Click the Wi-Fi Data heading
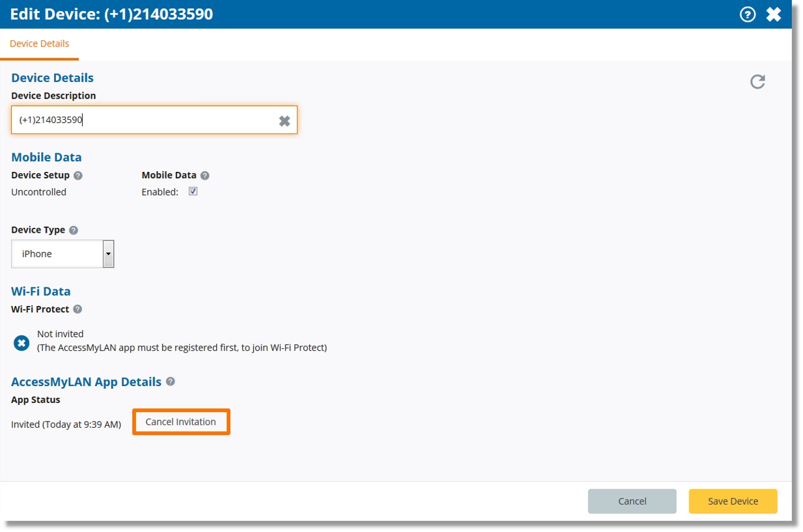Image resolution: width=803 pixels, height=532 pixels. click(41, 291)
